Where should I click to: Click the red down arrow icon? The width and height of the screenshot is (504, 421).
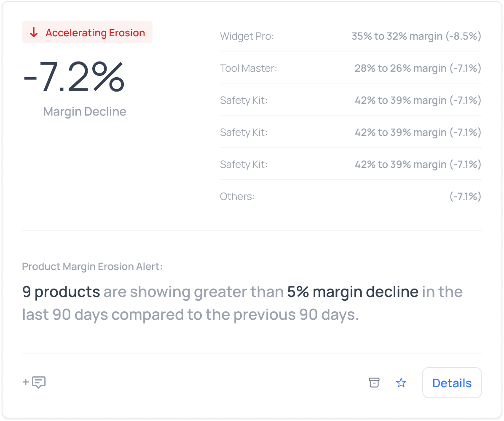(x=34, y=32)
